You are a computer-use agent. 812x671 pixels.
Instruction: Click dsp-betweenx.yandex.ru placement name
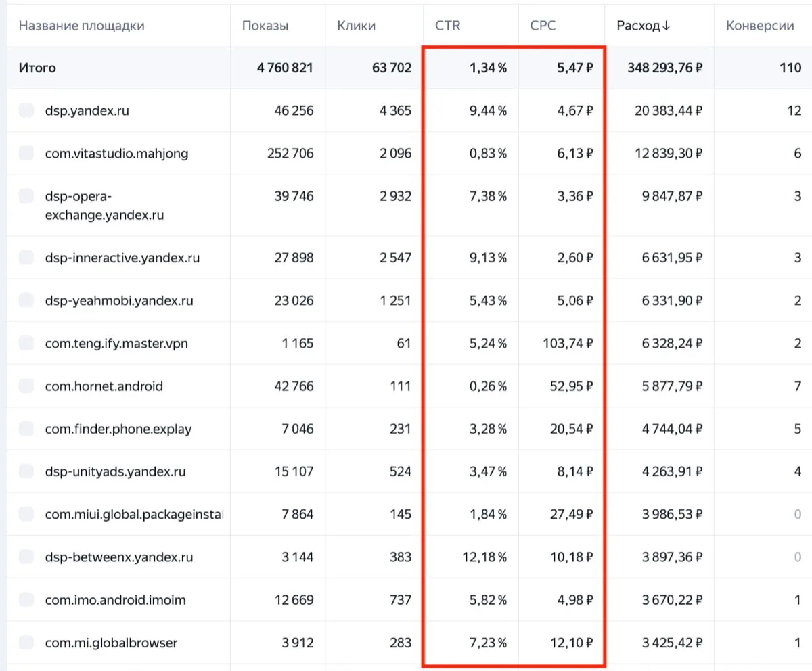point(119,557)
